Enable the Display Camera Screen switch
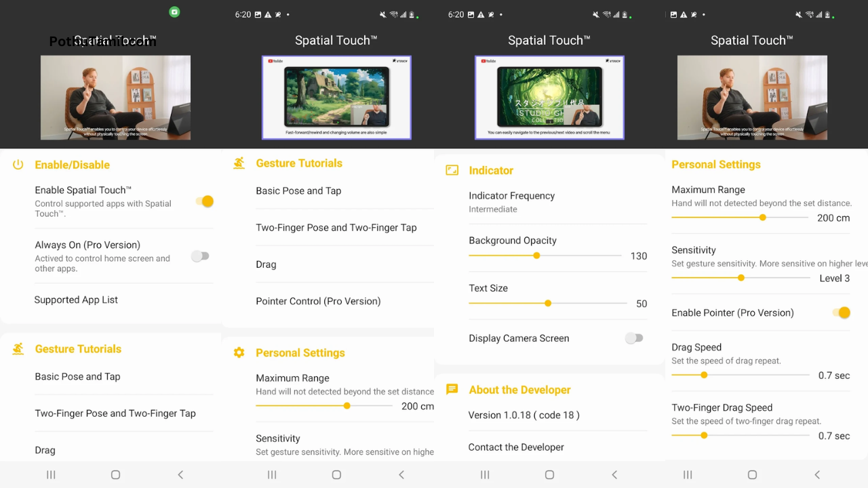The height and width of the screenshot is (488, 868). click(633, 338)
